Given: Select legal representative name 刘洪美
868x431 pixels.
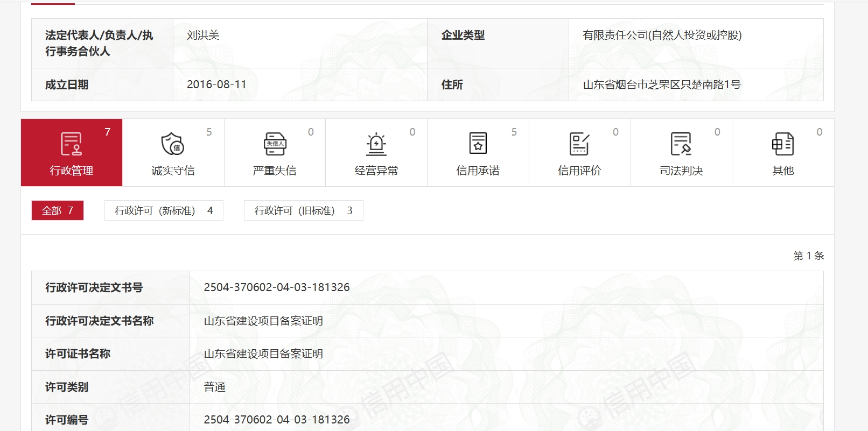Looking at the screenshot, I should [203, 35].
